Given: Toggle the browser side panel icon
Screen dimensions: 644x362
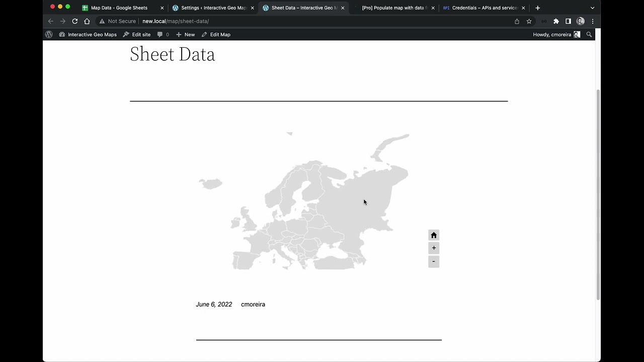Looking at the screenshot, I should point(568,21).
